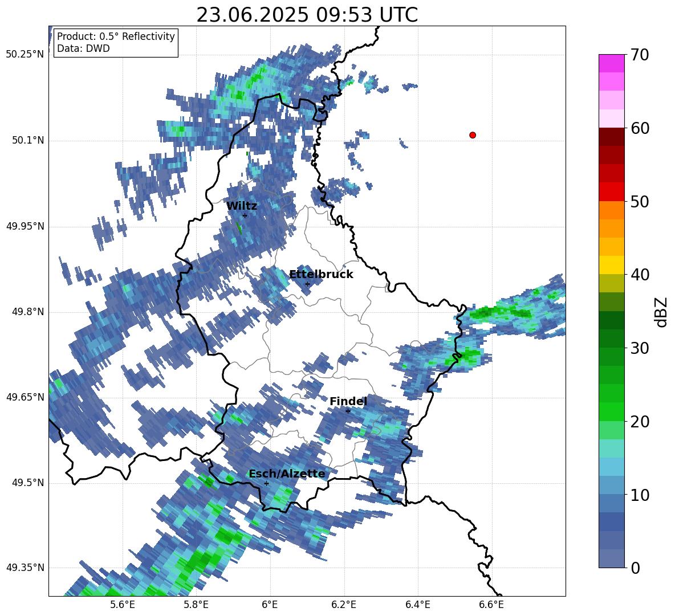Click the 50 tick label on colorbar

pos(639,202)
